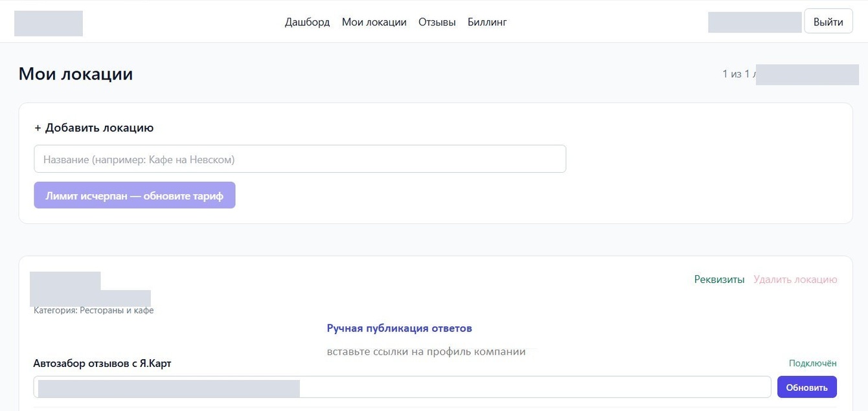Open the Отзывы section
This screenshot has height=411, width=868.
tap(437, 22)
